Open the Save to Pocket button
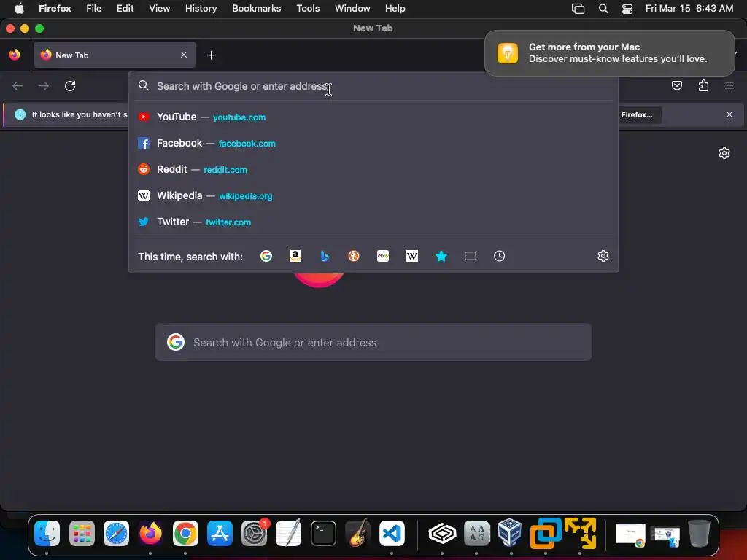 677,86
